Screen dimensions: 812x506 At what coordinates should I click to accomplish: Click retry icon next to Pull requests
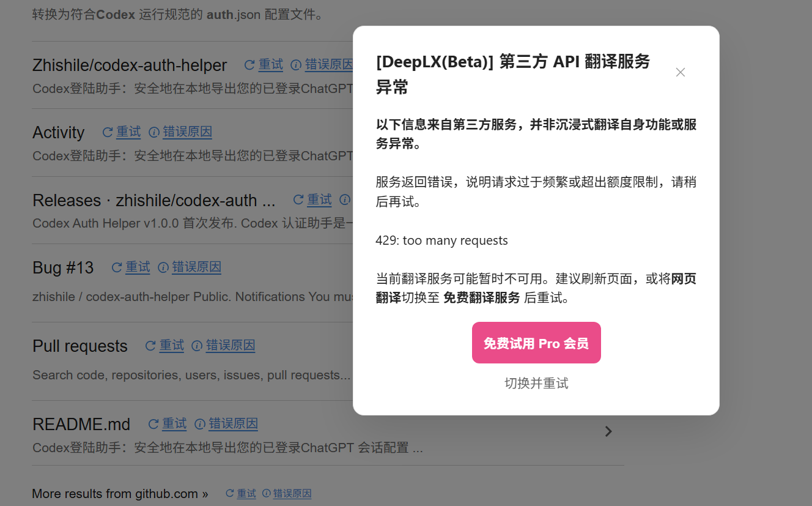pyautogui.click(x=150, y=346)
